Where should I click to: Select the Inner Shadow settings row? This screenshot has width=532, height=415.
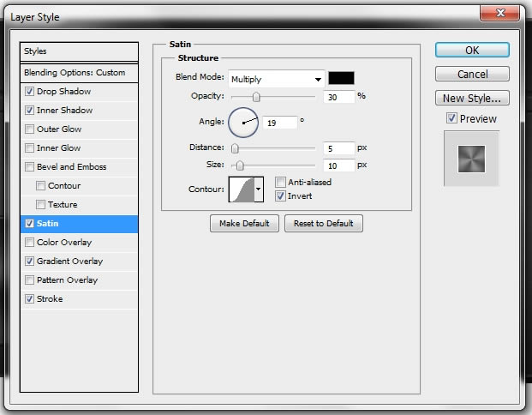[x=79, y=110]
